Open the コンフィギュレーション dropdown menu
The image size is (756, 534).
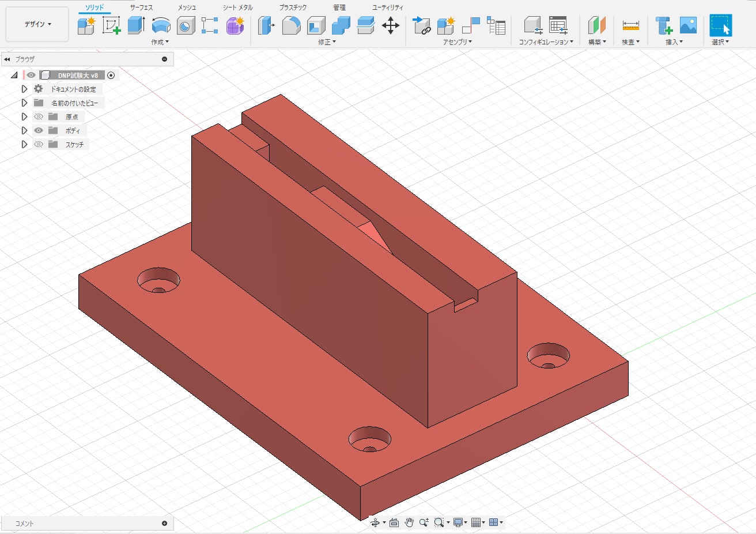546,42
